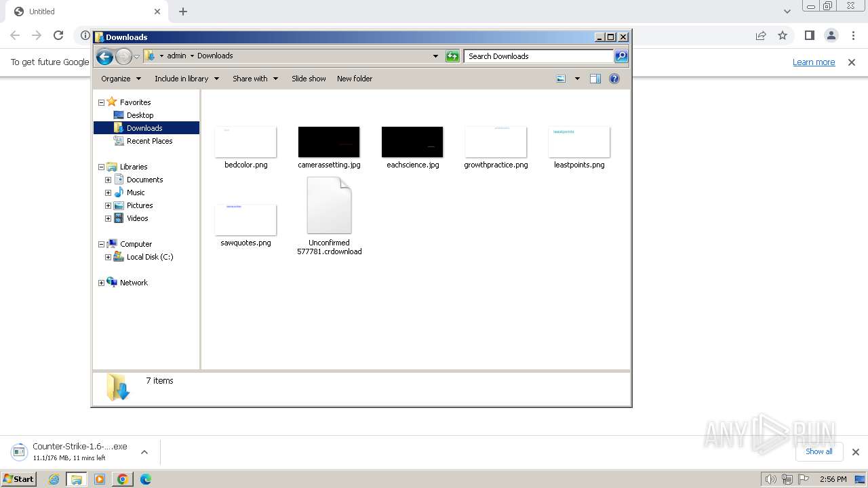Image resolution: width=868 pixels, height=488 pixels.
Task: Click Show all downloads button
Action: [x=819, y=451]
